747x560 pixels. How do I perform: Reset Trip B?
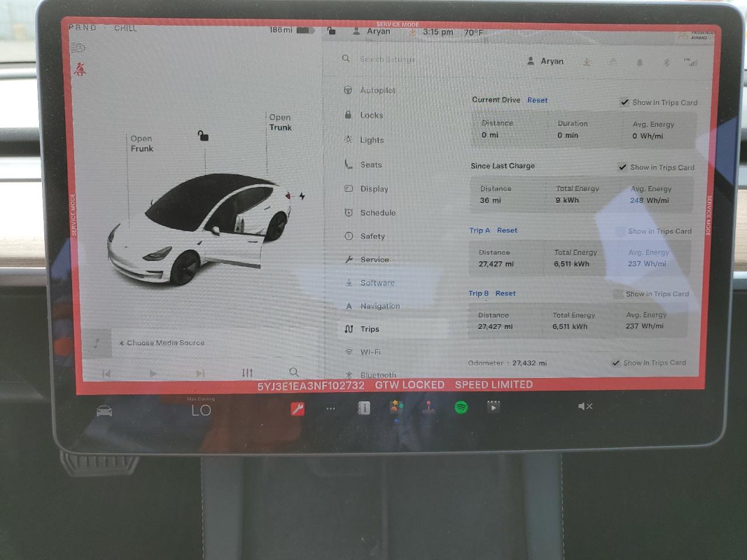click(x=505, y=293)
